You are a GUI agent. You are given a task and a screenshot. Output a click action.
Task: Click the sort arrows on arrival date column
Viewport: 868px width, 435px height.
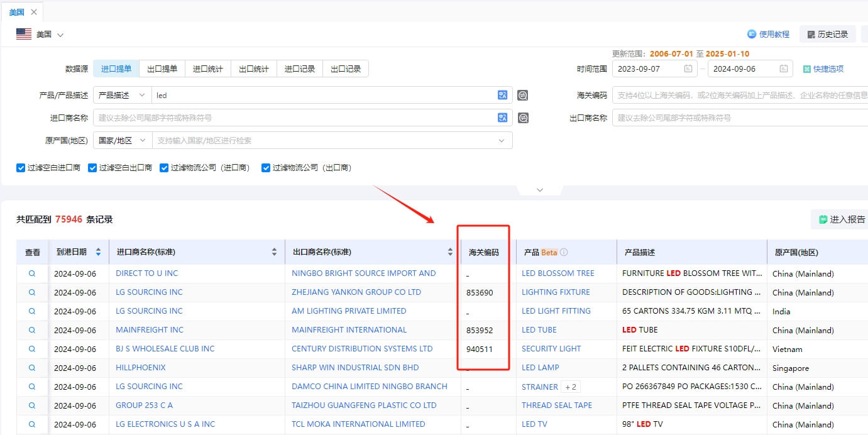(98, 252)
